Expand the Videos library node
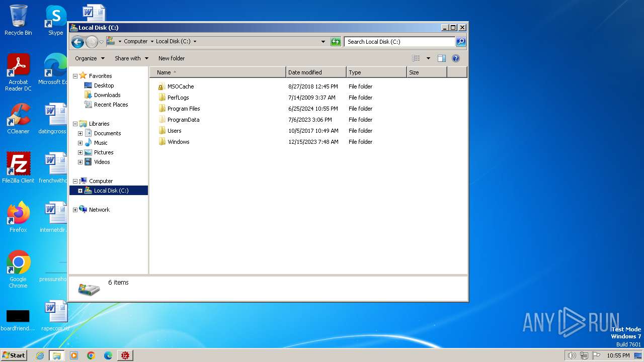The height and width of the screenshot is (362, 644). 80,162
